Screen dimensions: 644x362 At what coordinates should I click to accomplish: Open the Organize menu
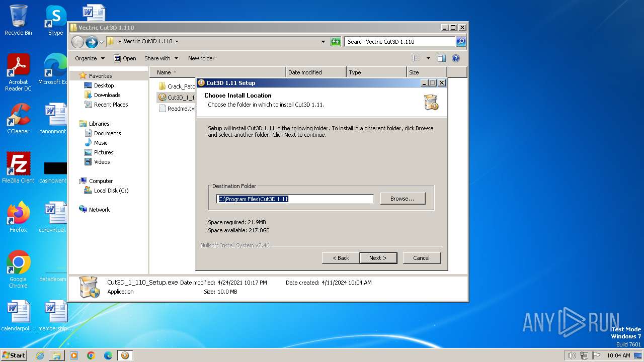click(90, 58)
